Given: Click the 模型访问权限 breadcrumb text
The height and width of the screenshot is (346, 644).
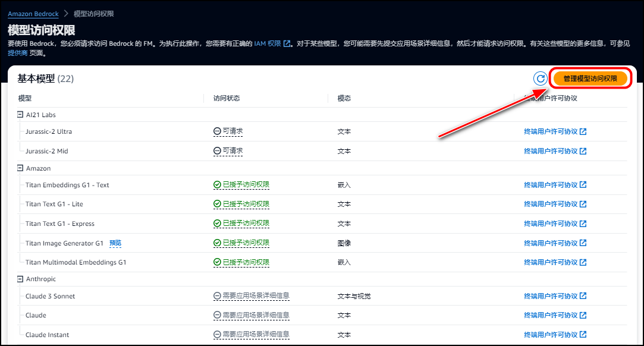Looking at the screenshot, I should [93, 14].
